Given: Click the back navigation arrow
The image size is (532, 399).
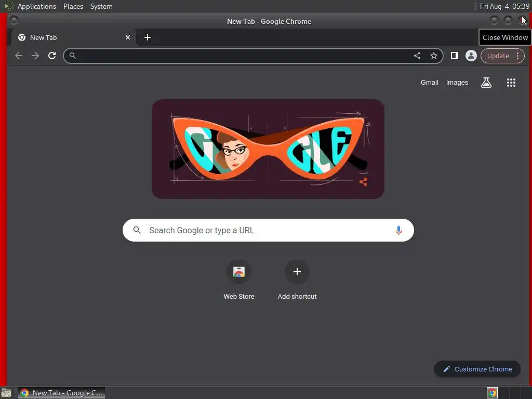Looking at the screenshot, I should click(x=19, y=56).
